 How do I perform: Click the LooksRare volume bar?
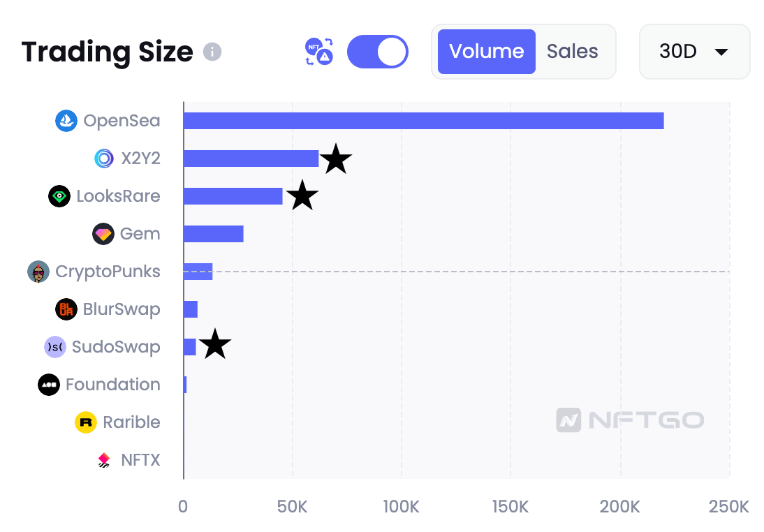[233, 196]
